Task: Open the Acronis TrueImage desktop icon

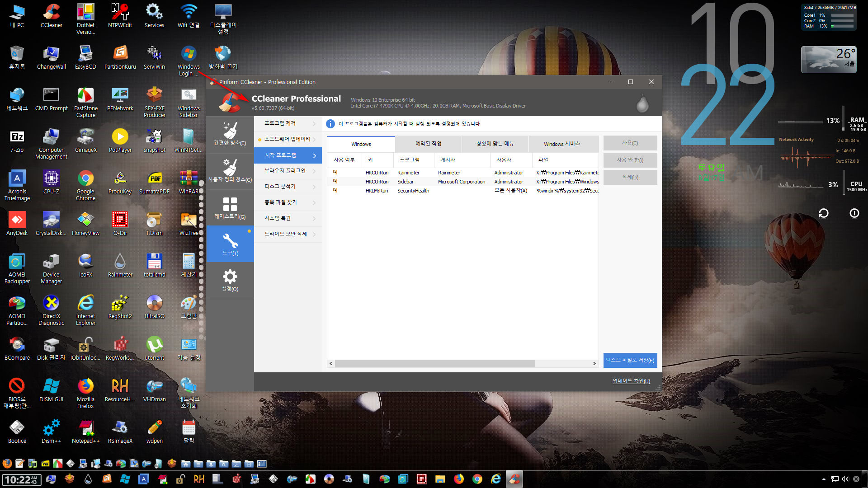Action: 17,185
